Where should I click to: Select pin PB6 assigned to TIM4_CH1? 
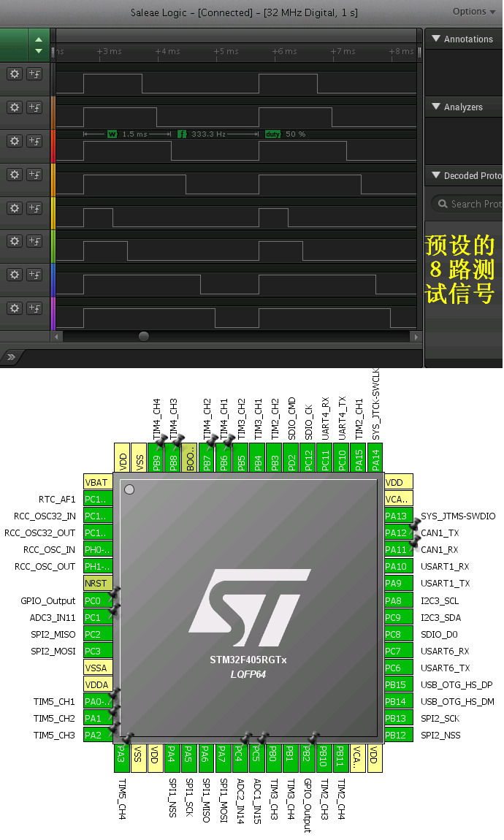224,457
